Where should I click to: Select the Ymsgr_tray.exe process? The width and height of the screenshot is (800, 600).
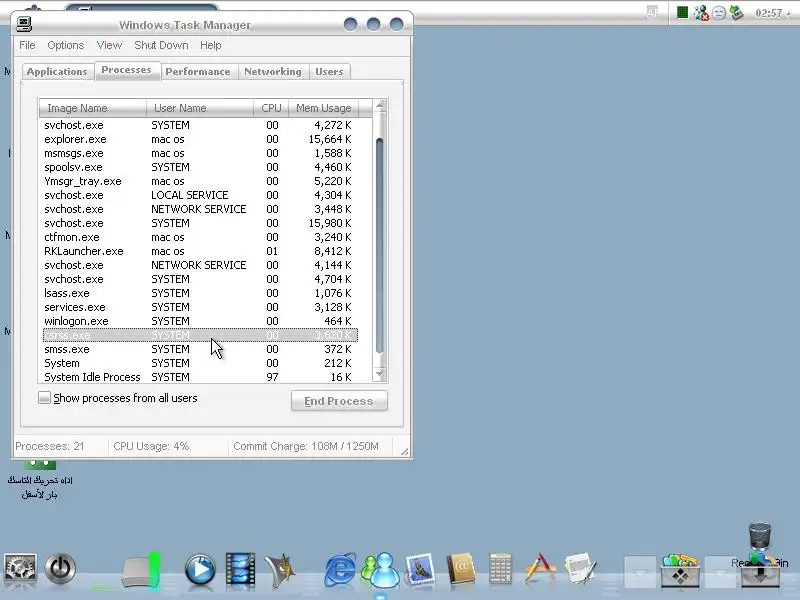(x=201, y=181)
